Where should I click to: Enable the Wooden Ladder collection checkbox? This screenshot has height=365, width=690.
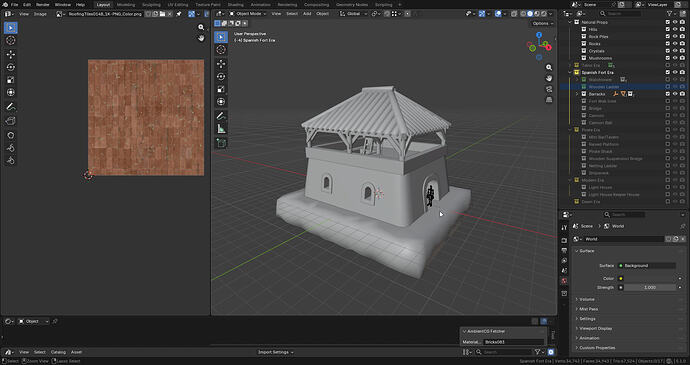pos(668,87)
